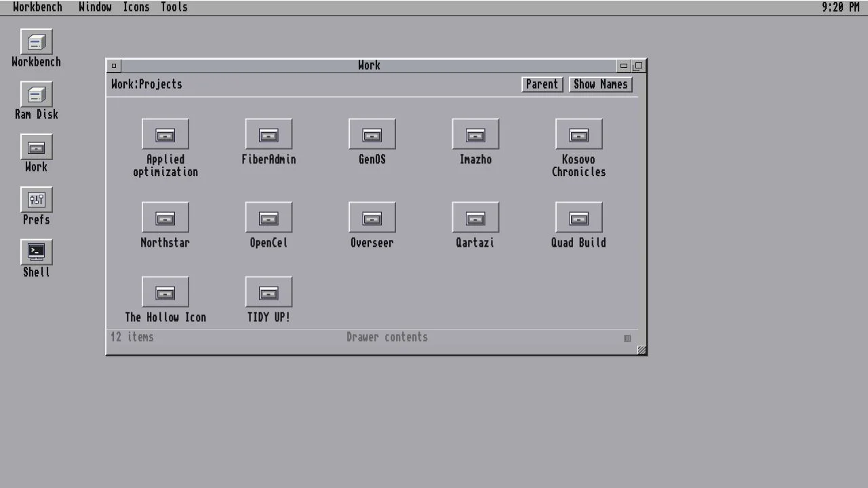Click the 12 items status text
Viewport: 868px width, 488px height.
pos(132,337)
